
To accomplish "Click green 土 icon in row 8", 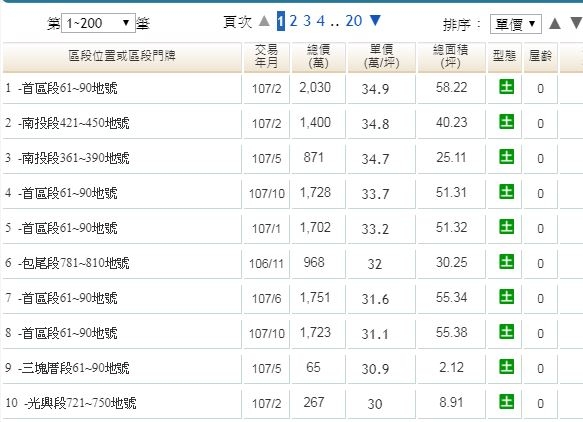I will coord(506,332).
